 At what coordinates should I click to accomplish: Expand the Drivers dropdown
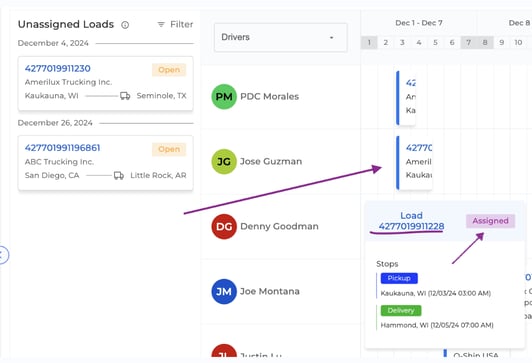coord(281,37)
